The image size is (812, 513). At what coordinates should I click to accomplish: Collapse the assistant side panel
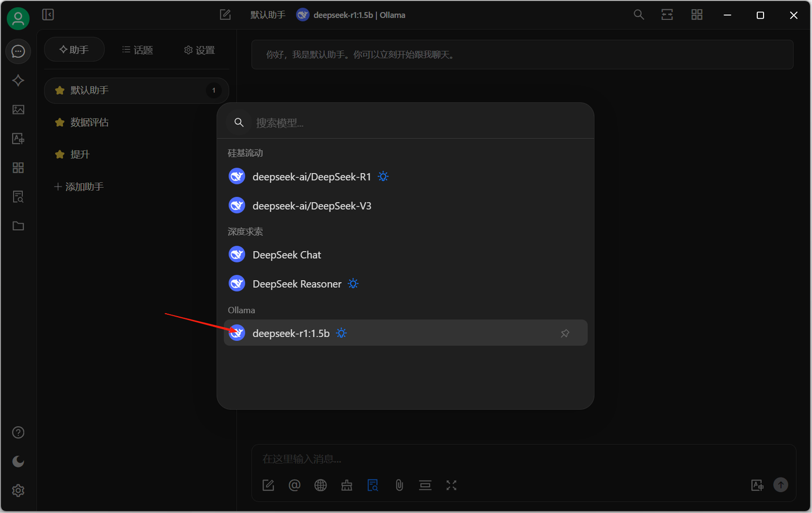pos(48,15)
